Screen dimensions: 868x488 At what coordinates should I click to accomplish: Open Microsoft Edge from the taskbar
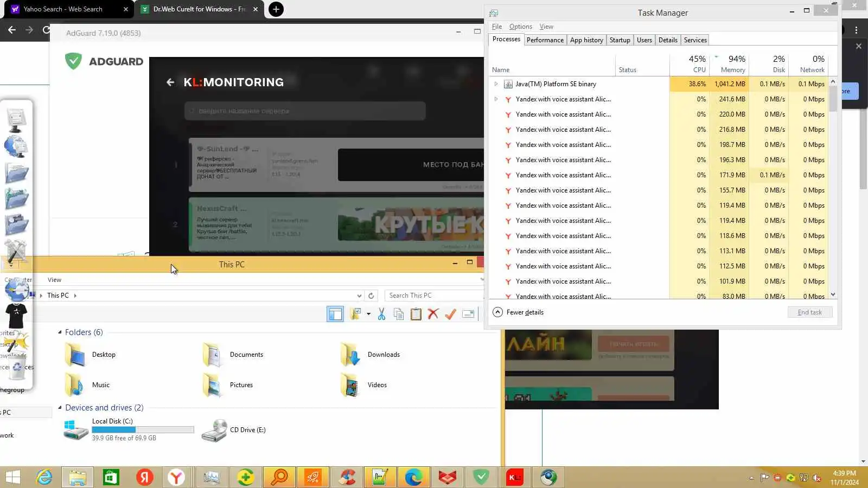pyautogui.click(x=413, y=477)
